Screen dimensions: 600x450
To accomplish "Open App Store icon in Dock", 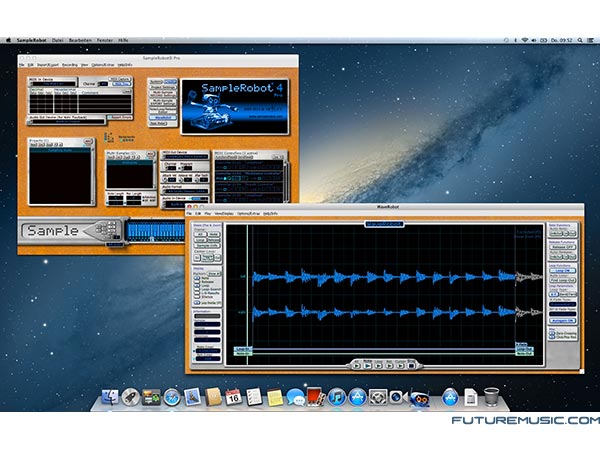I will pos(357,397).
